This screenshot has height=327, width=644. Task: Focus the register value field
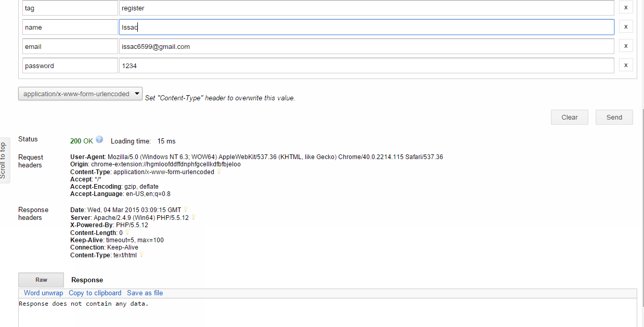pyautogui.click(x=367, y=8)
